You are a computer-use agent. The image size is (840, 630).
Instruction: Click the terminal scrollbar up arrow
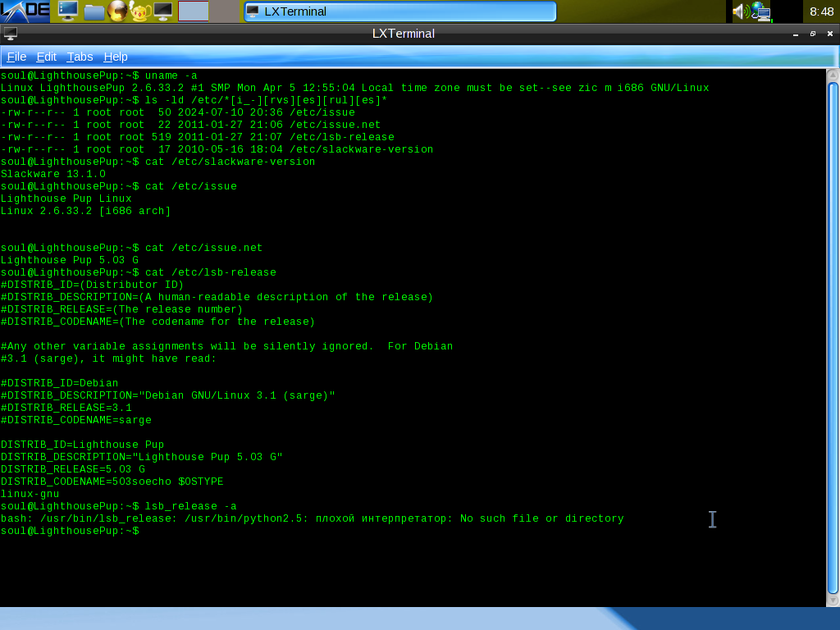point(833,75)
